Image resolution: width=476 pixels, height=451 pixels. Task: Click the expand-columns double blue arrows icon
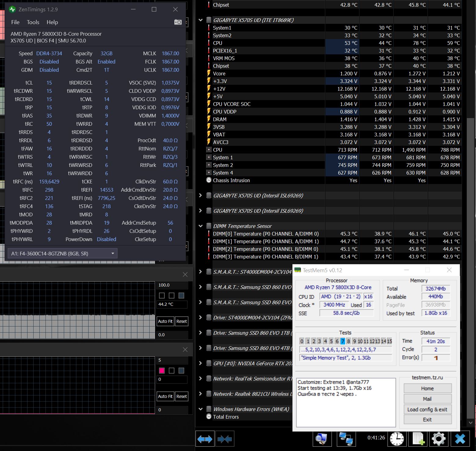[x=205, y=439]
